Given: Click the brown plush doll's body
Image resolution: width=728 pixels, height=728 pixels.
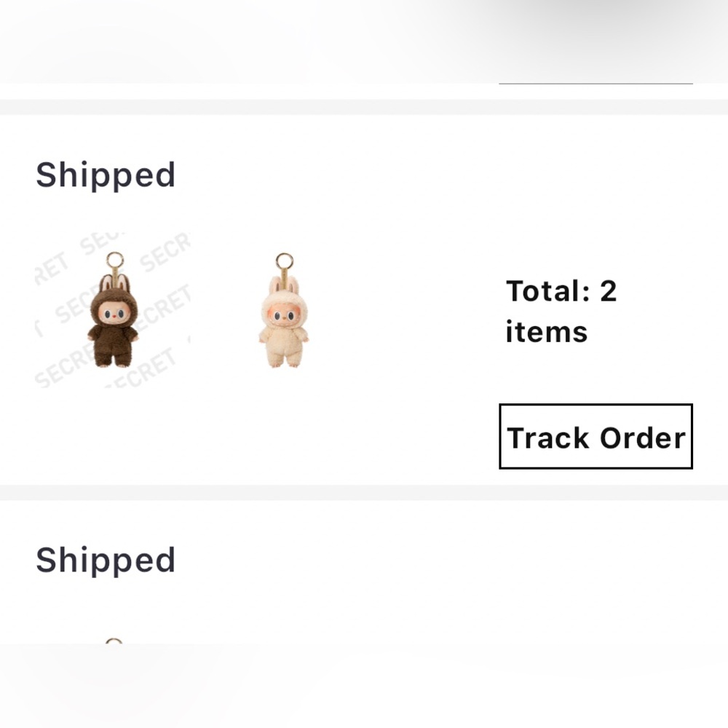Looking at the screenshot, I should click(x=113, y=344).
